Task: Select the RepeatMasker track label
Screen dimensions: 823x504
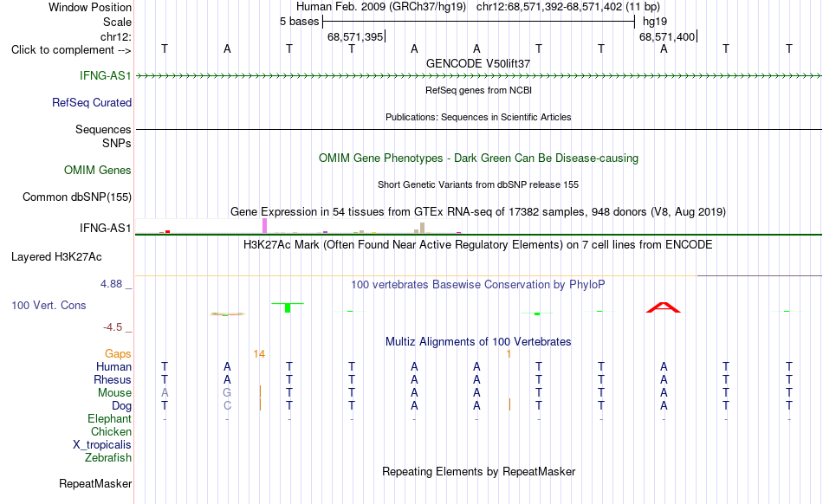Action: tap(95, 483)
